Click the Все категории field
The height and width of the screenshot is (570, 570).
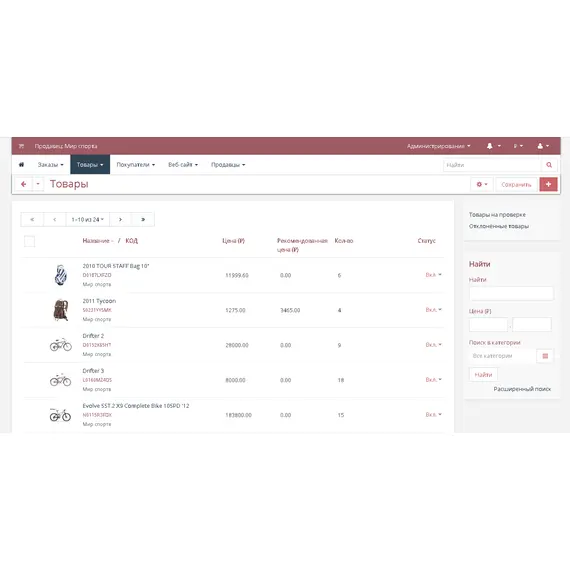coord(503,356)
